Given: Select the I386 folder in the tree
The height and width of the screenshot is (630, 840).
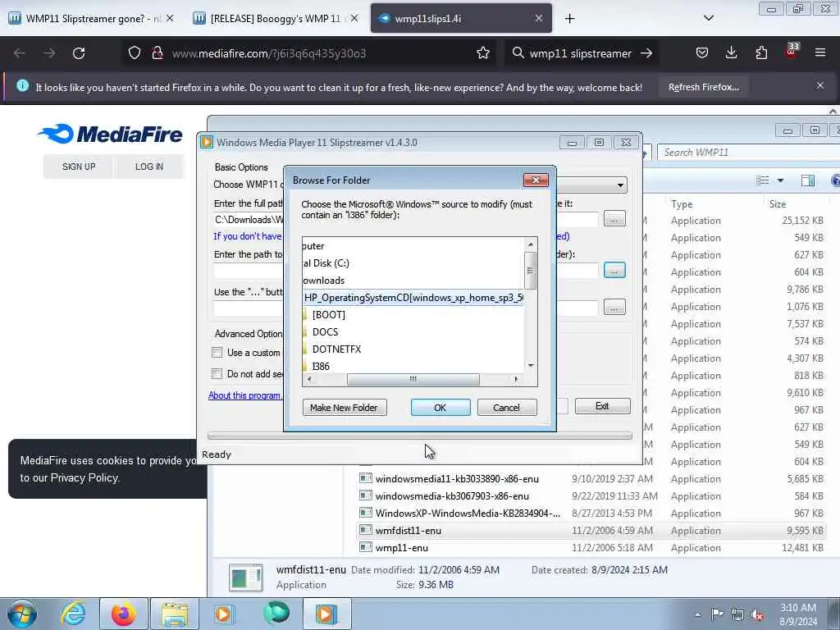Looking at the screenshot, I should point(321,366).
